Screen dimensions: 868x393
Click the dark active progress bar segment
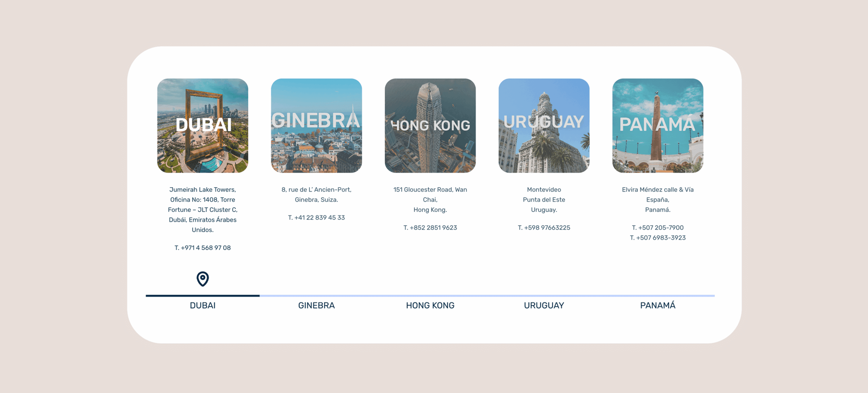[x=202, y=296]
